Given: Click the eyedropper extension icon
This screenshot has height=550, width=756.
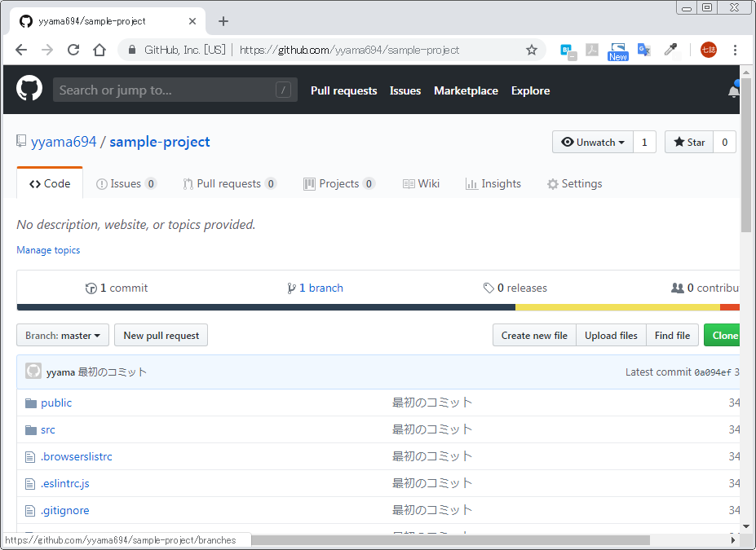Looking at the screenshot, I should tap(670, 50).
